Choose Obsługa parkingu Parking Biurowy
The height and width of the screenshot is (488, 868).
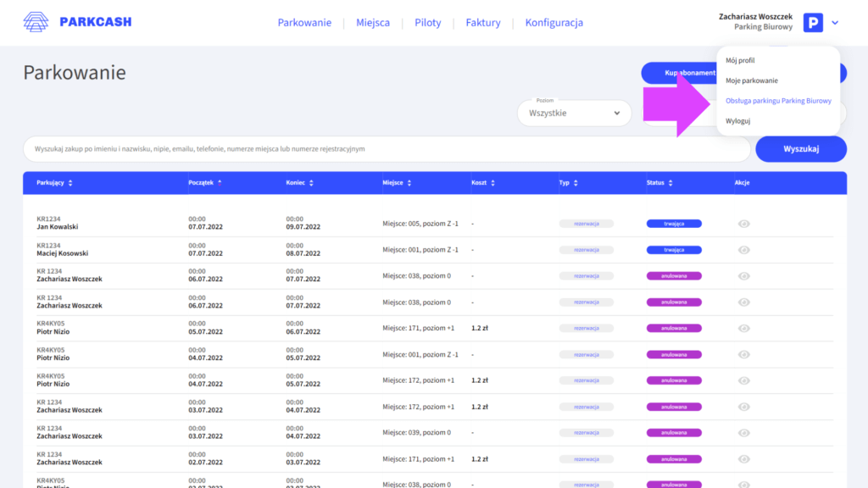click(778, 101)
